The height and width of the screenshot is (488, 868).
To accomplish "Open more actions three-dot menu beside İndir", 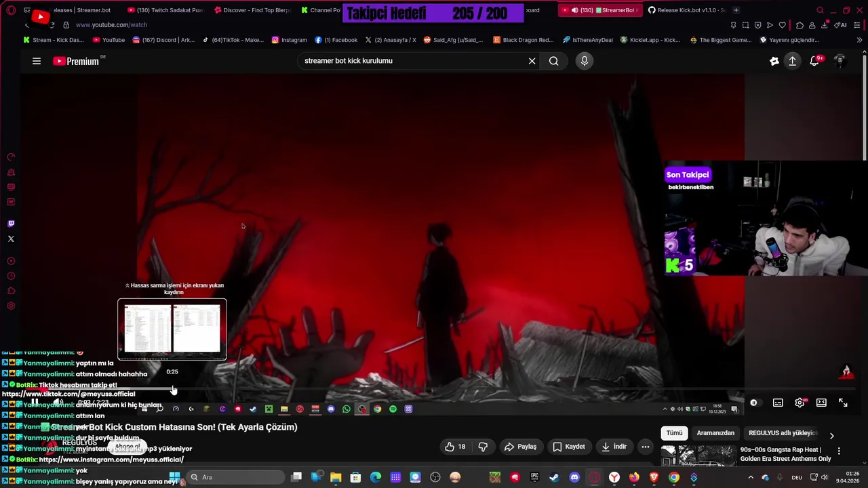I will [646, 447].
